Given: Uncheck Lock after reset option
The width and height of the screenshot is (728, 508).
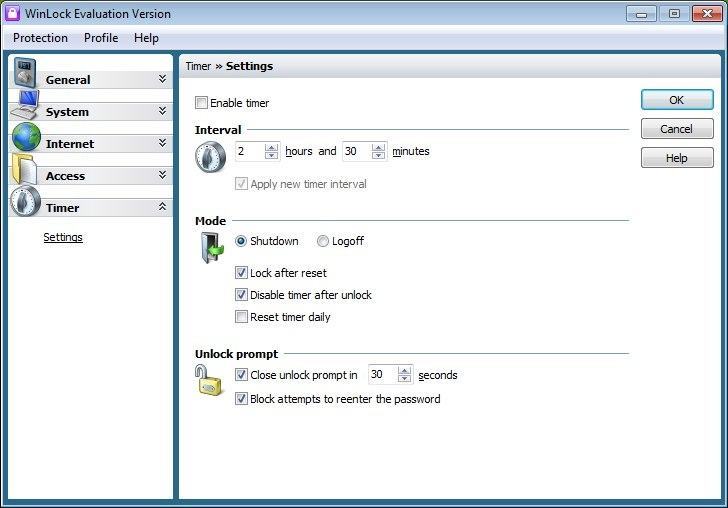Looking at the screenshot, I should [x=241, y=273].
